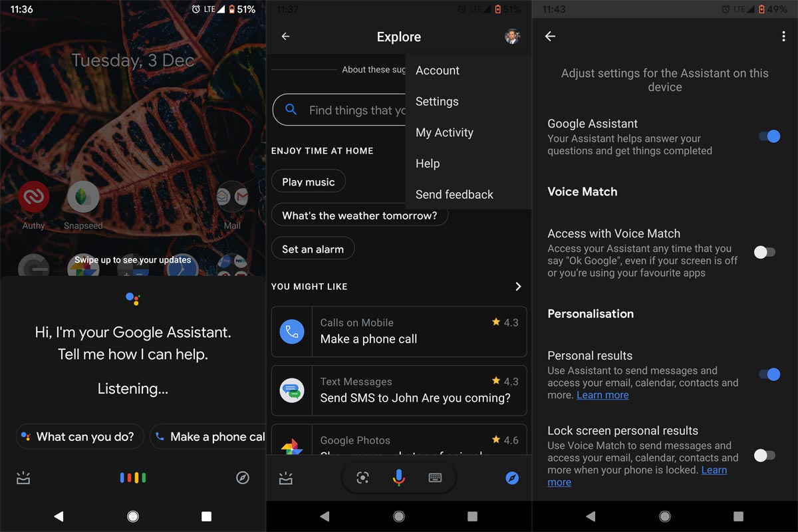Open Learn more link under Lock screen results
This screenshot has height=532, width=798.
(637, 476)
